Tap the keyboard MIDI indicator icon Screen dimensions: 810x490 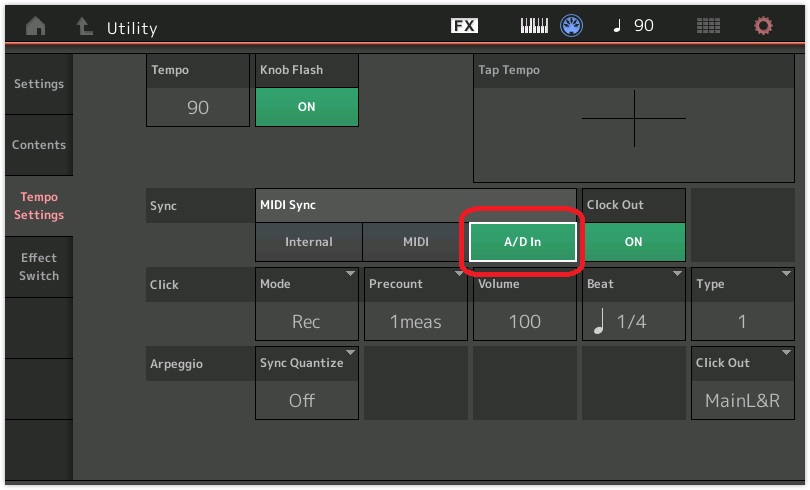click(535, 26)
